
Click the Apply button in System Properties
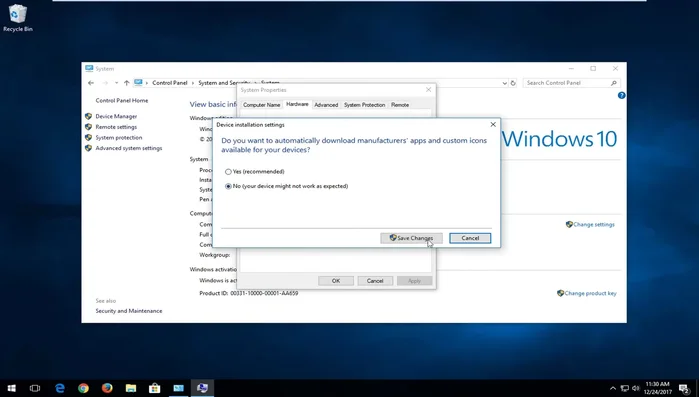click(414, 281)
